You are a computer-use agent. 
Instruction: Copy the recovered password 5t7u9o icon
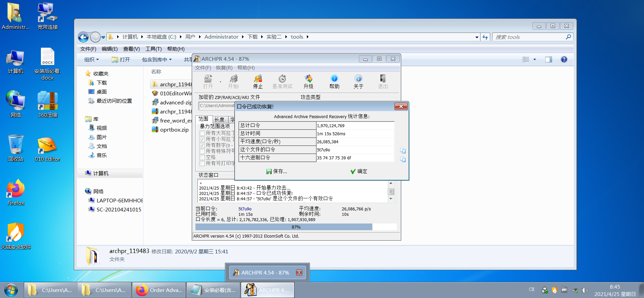[403, 151]
